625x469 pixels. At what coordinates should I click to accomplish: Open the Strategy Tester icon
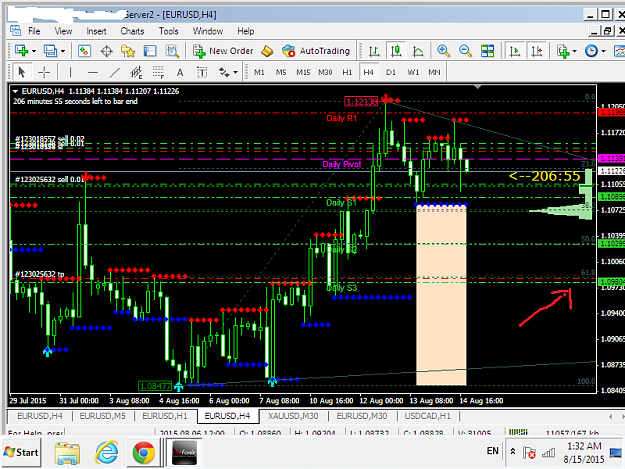[172, 51]
